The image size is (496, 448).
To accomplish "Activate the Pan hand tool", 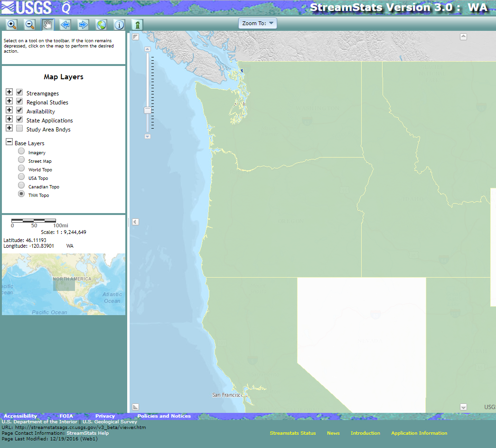I will pyautogui.click(x=47, y=24).
